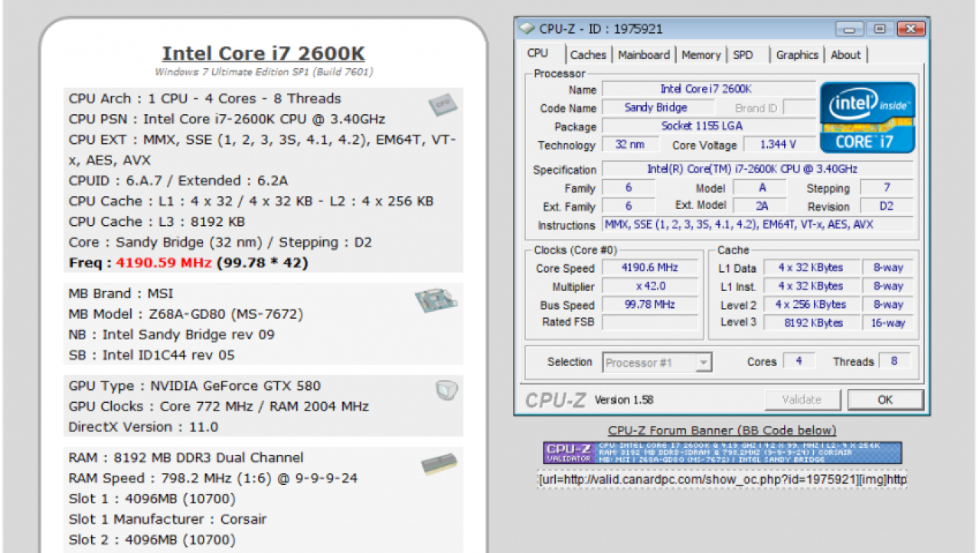Click the Name field showing Intel Core i7 2600K

(x=708, y=89)
